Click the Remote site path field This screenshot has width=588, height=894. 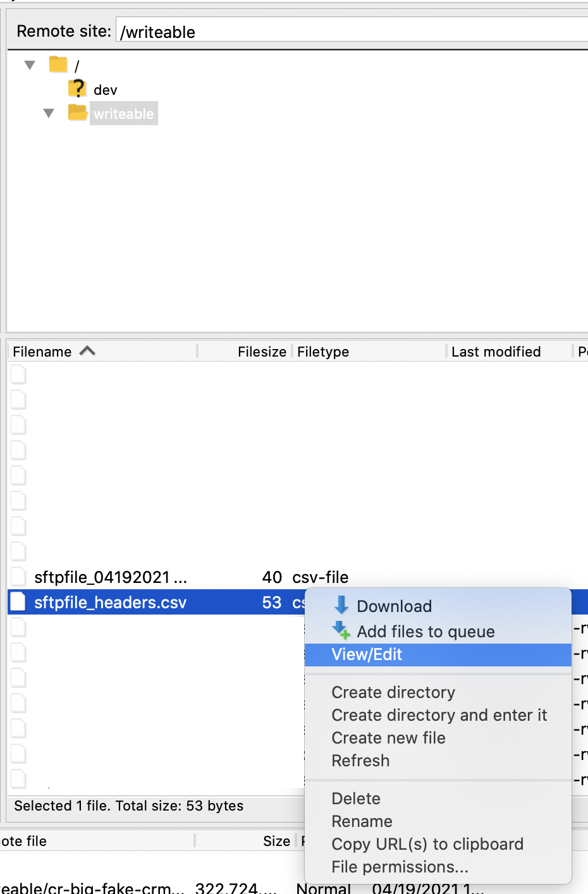pyautogui.click(x=352, y=32)
